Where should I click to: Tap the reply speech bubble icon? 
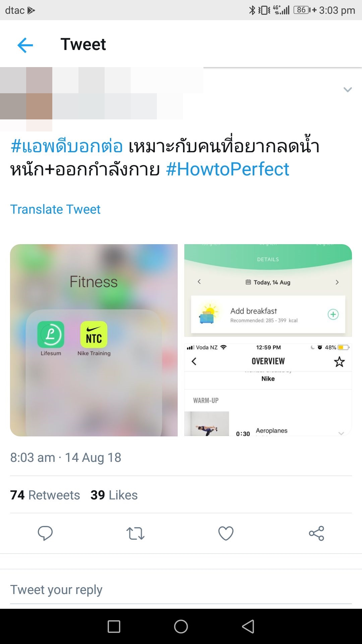point(45,533)
